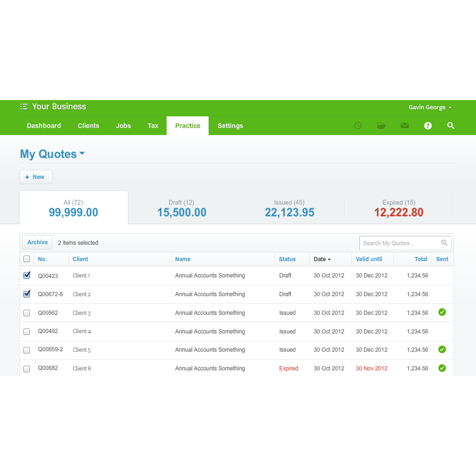Archive the selected quotes
Viewport: 476px width, 476px height.
tap(37, 242)
